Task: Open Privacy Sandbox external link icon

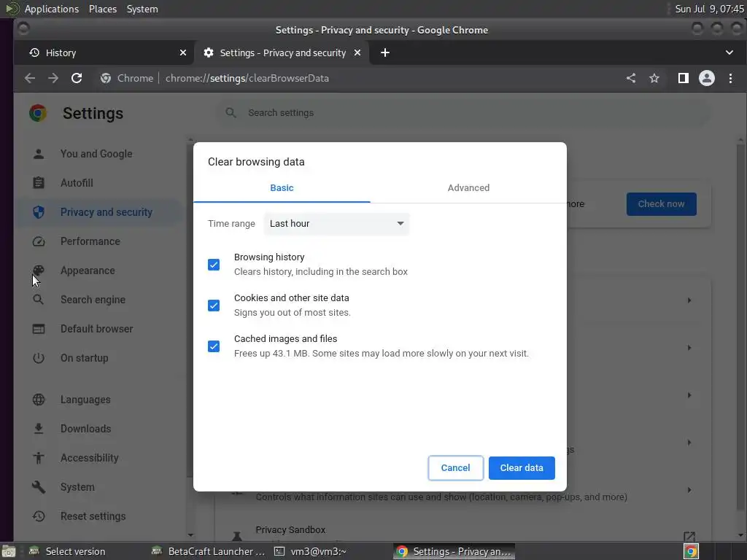Action: (689, 536)
